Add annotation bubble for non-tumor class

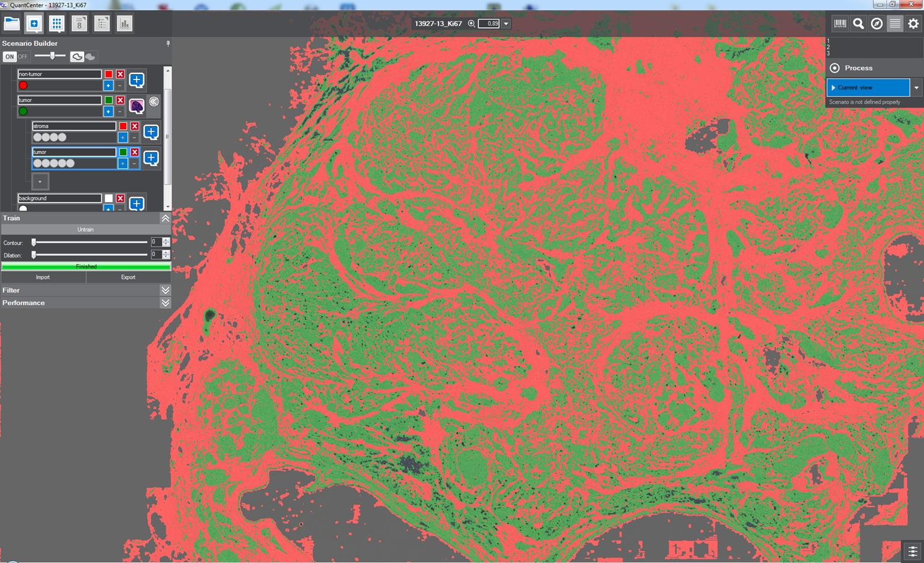point(137,79)
